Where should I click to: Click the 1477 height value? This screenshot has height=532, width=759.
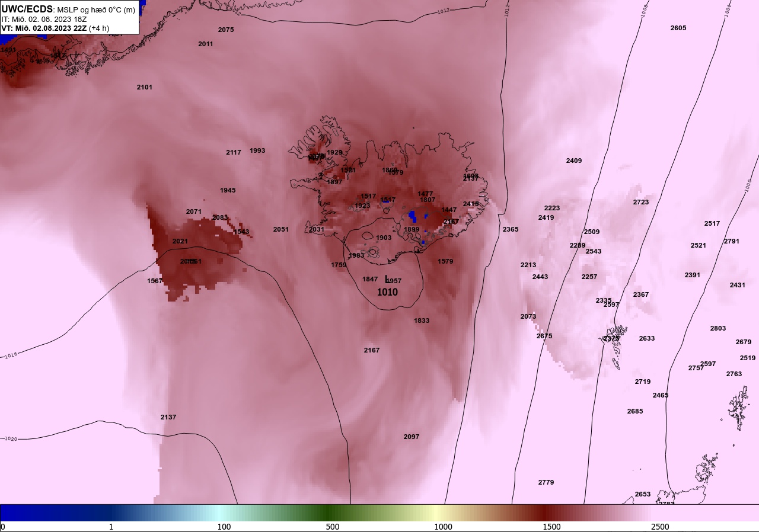coord(425,194)
